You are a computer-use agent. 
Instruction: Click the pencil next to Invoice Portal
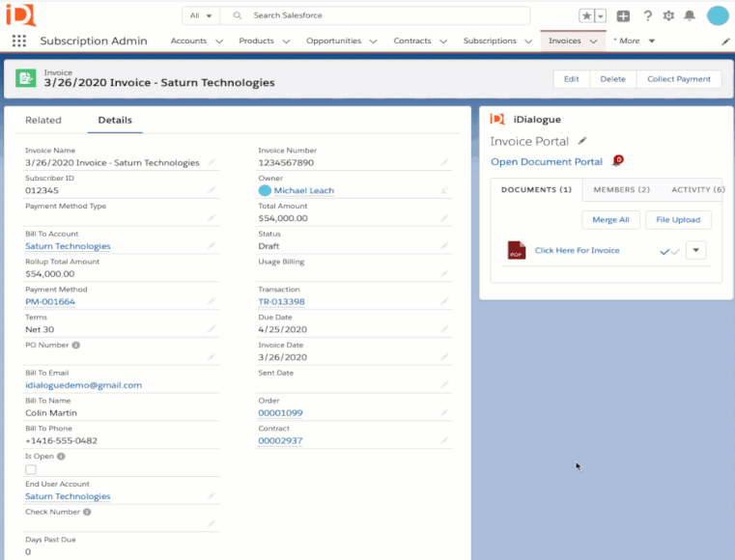click(581, 141)
